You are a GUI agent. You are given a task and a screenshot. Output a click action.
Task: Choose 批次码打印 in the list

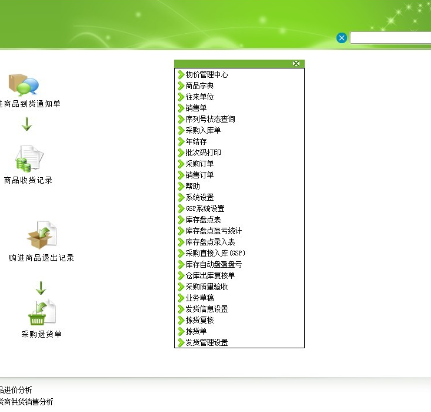(203, 153)
